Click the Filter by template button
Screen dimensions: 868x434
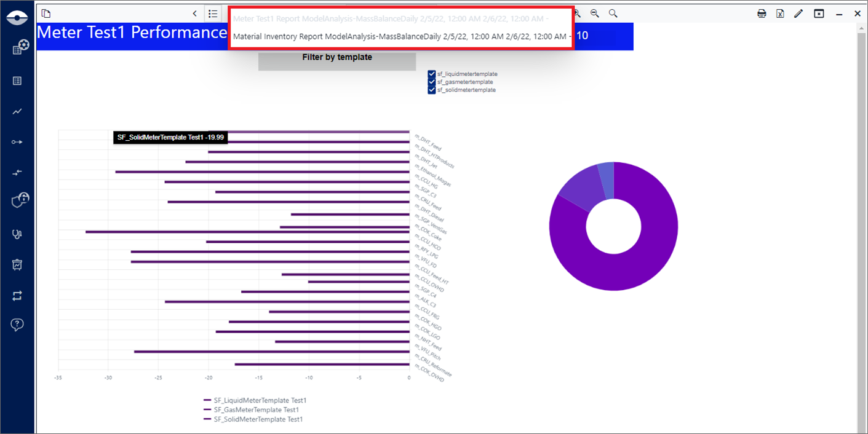point(337,58)
